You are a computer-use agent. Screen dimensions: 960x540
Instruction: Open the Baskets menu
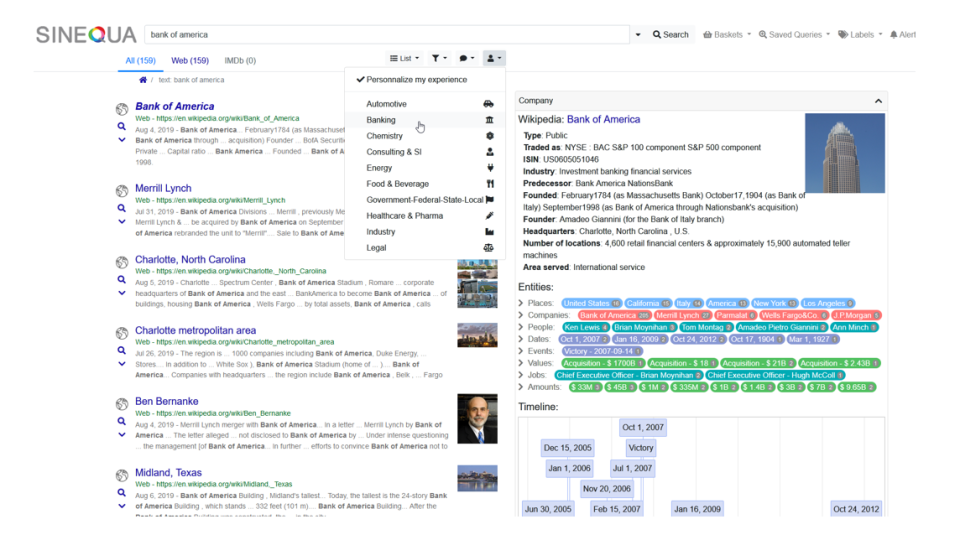727,35
